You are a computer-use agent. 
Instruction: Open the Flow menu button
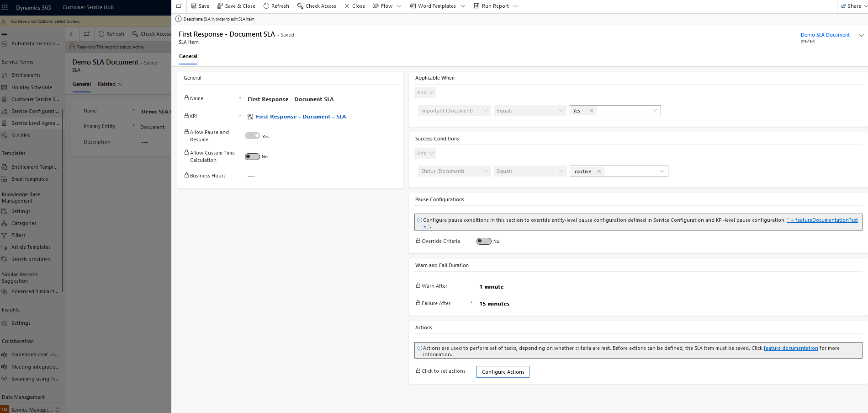click(x=383, y=6)
